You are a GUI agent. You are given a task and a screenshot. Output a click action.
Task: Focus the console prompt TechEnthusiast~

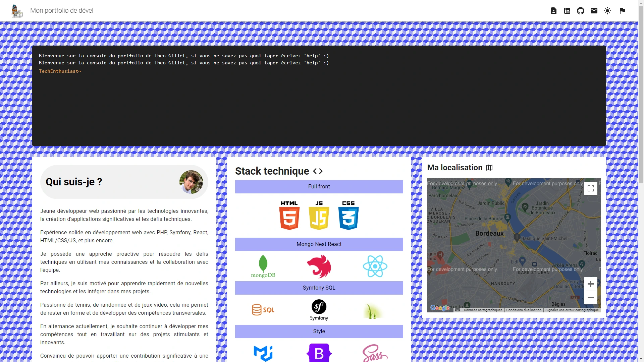[x=60, y=71]
